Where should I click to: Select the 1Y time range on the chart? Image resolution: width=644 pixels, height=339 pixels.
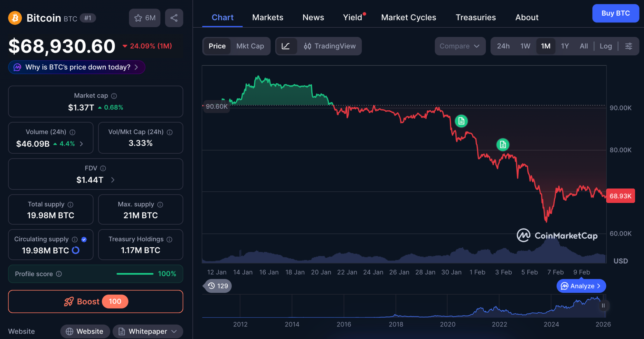pyautogui.click(x=564, y=46)
